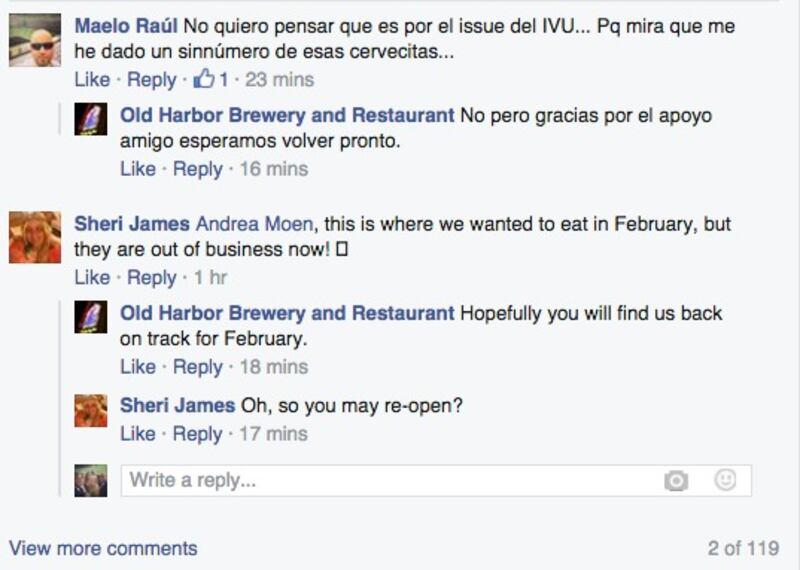This screenshot has width=800, height=570.
Task: Expand View more comments
Action: coord(103,548)
